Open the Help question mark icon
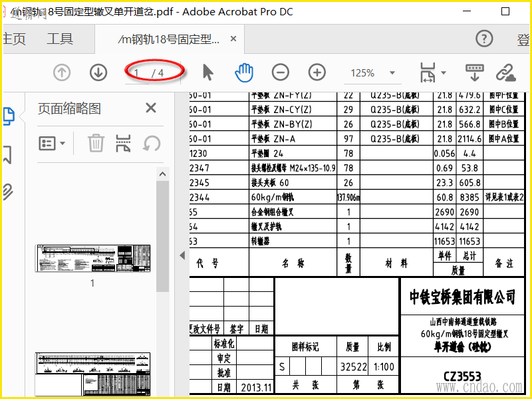532x399 pixels. pyautogui.click(x=484, y=39)
